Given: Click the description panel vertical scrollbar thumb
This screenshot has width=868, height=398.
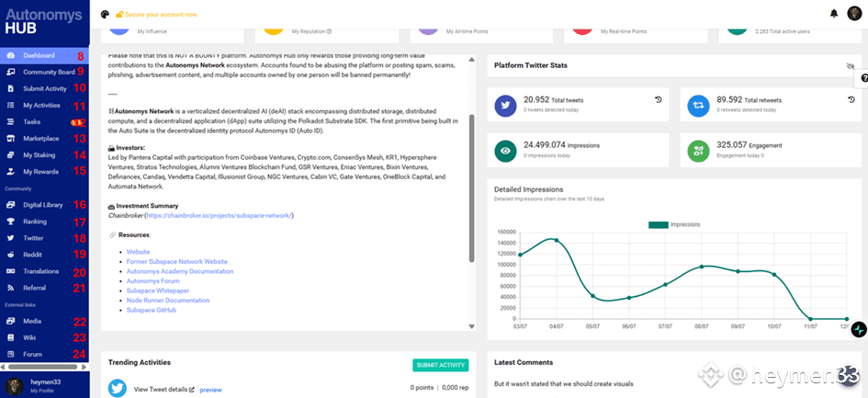Looking at the screenshot, I should pos(471,188).
